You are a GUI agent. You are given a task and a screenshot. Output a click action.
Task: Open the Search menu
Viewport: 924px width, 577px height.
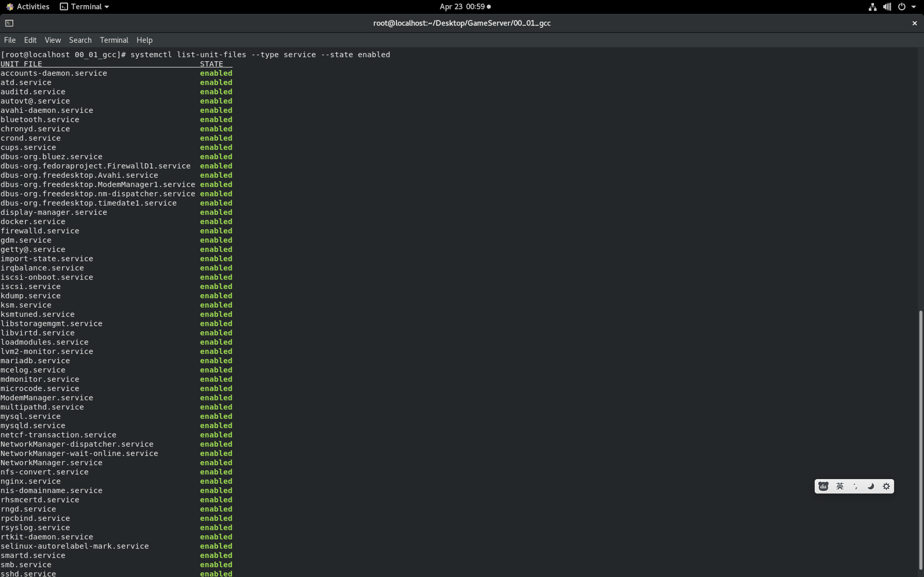click(80, 40)
